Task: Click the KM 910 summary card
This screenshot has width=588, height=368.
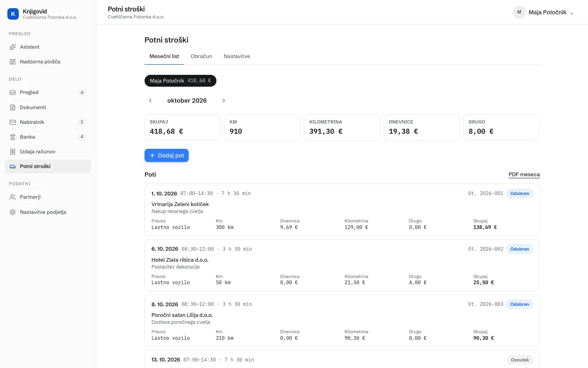Action: [x=262, y=128]
